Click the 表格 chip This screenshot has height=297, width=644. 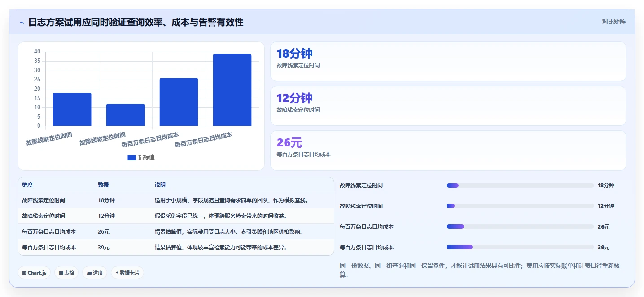pyautogui.click(x=66, y=273)
